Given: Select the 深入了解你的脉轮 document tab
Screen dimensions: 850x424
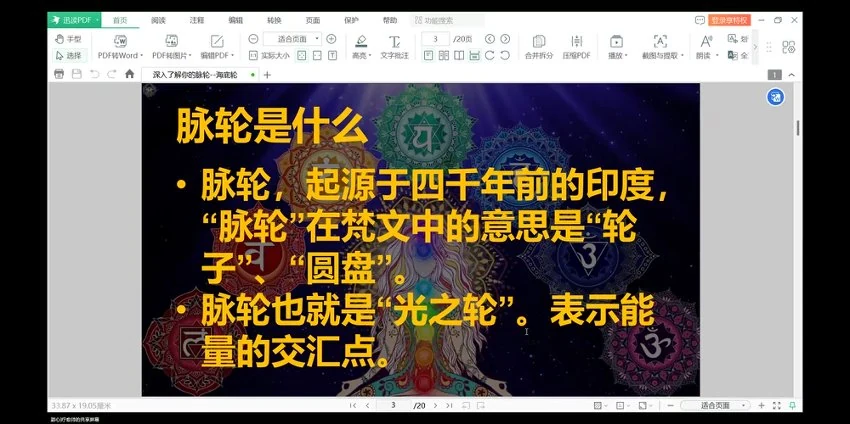Looking at the screenshot, I should [x=200, y=75].
